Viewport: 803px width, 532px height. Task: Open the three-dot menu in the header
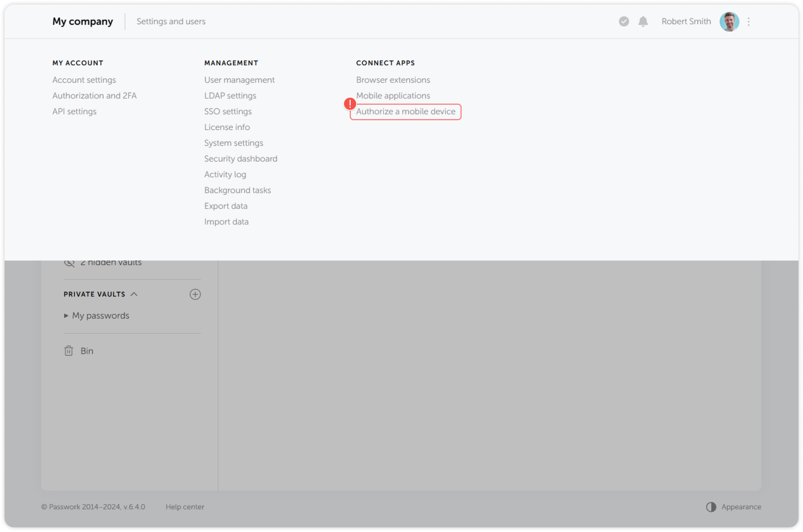click(x=749, y=22)
